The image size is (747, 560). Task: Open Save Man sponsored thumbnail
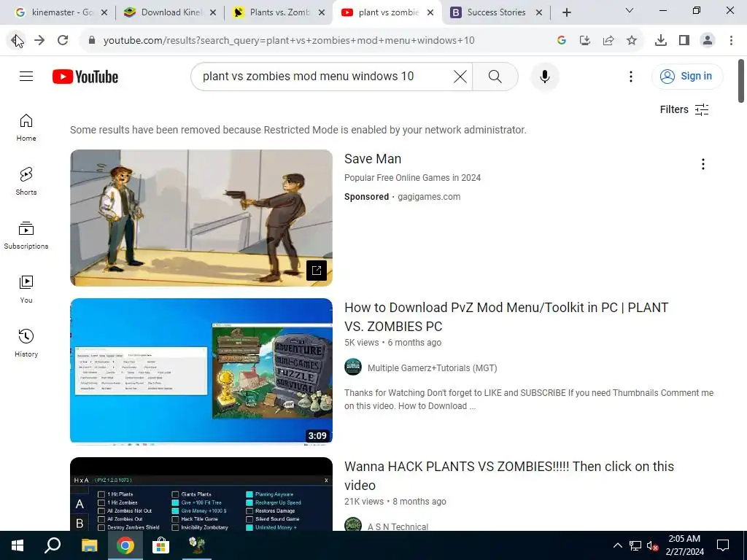pos(201,218)
